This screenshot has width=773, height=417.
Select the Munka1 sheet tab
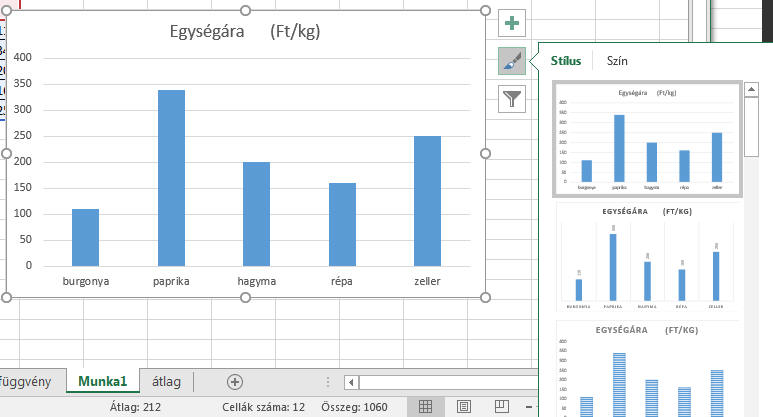click(103, 381)
